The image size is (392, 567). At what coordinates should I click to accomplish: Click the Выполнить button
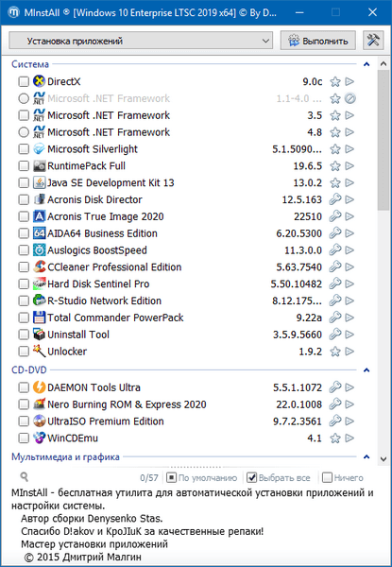[318, 40]
